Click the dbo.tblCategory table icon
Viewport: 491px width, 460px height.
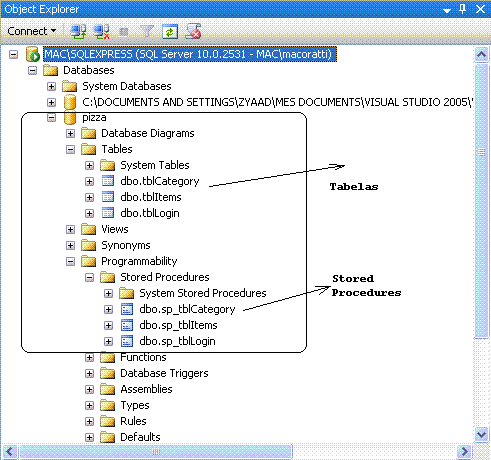coord(108,181)
